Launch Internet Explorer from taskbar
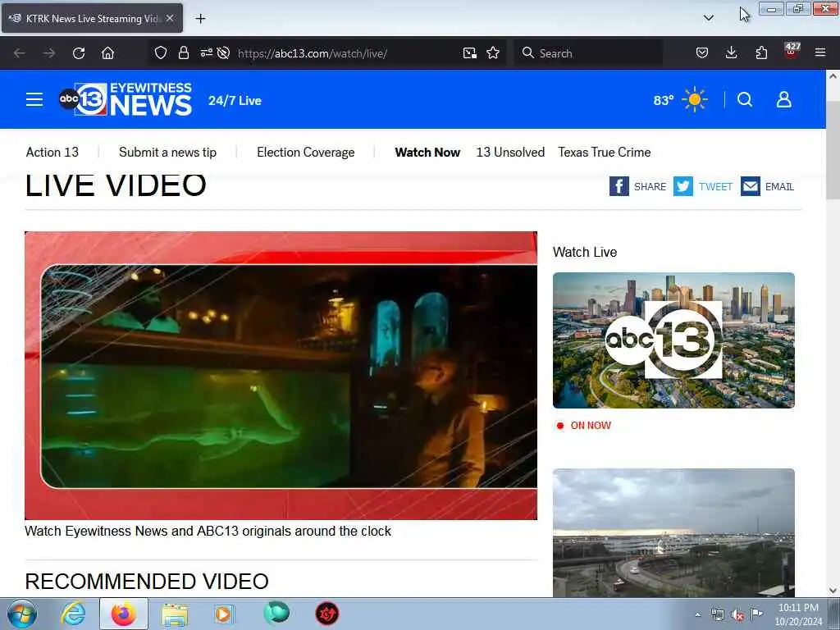840x630 pixels. click(73, 614)
